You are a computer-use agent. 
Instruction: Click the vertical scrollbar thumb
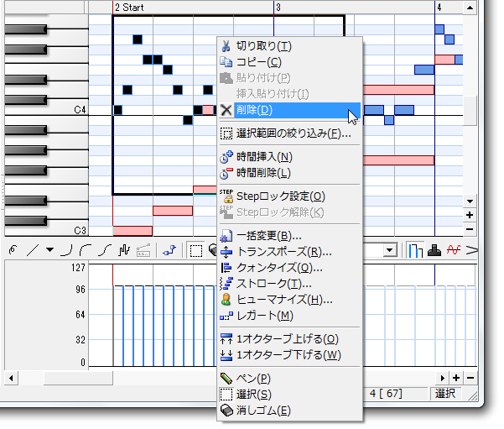[x=470, y=110]
